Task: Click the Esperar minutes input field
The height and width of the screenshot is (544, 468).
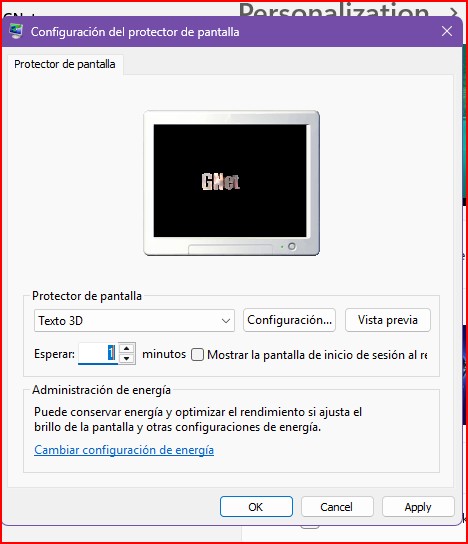Action: point(98,354)
